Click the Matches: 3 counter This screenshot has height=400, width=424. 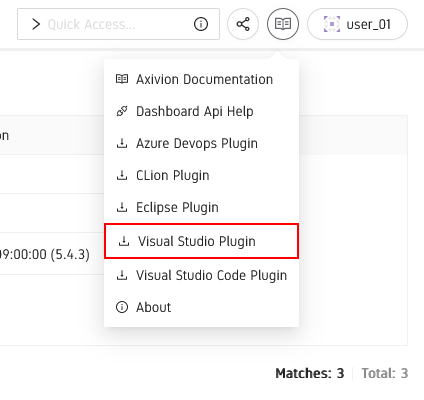[x=310, y=373]
